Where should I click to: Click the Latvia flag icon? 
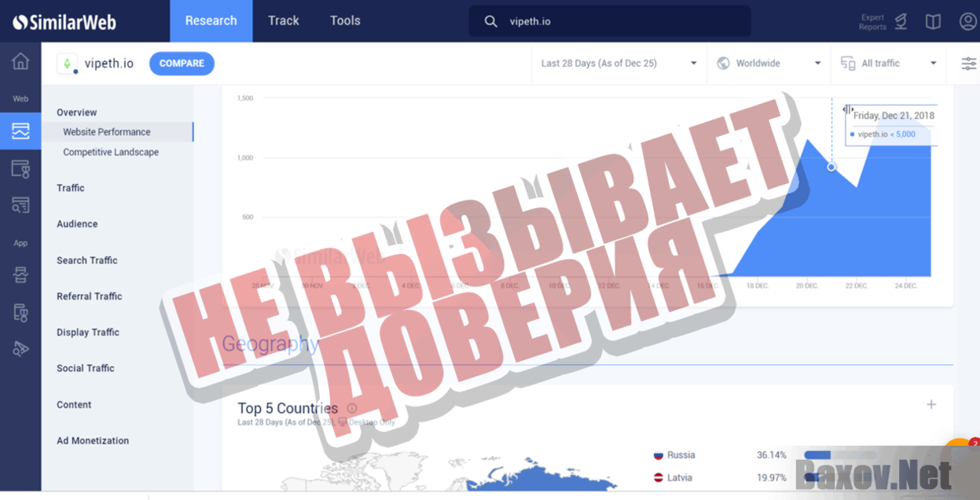pyautogui.click(x=659, y=477)
